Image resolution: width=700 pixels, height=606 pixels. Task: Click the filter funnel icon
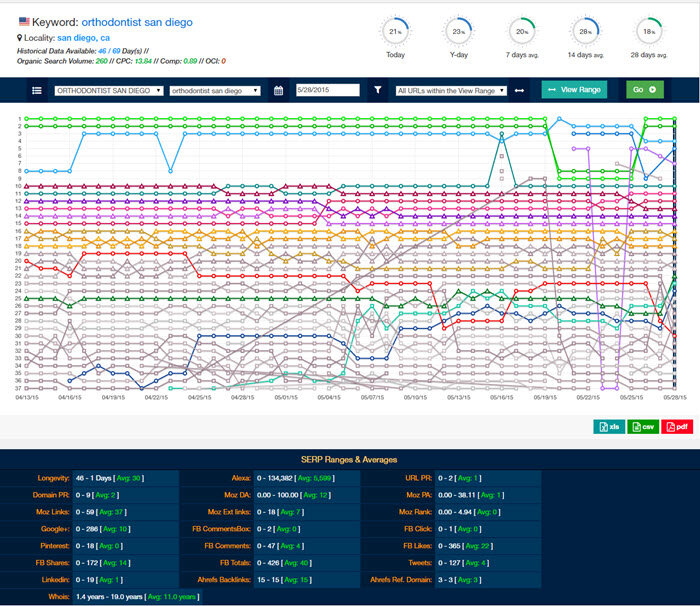coord(378,90)
